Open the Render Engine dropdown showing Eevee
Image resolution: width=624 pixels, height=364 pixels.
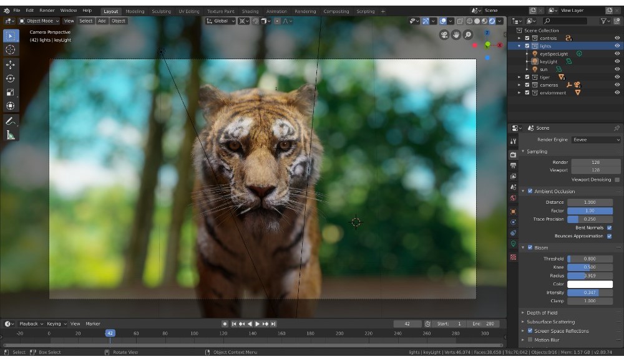tap(595, 140)
